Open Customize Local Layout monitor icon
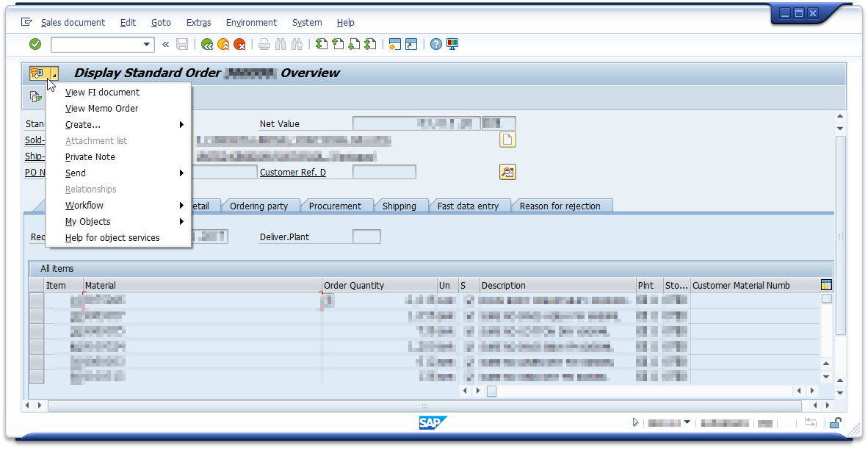This screenshot has height=451, width=868. click(452, 44)
